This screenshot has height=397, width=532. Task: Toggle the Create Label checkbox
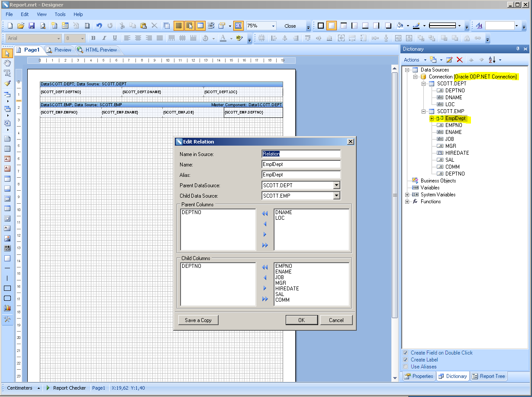[406, 360]
